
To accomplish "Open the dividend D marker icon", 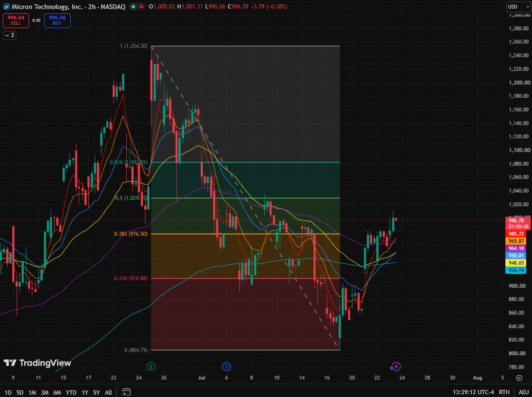I will [226, 366].
